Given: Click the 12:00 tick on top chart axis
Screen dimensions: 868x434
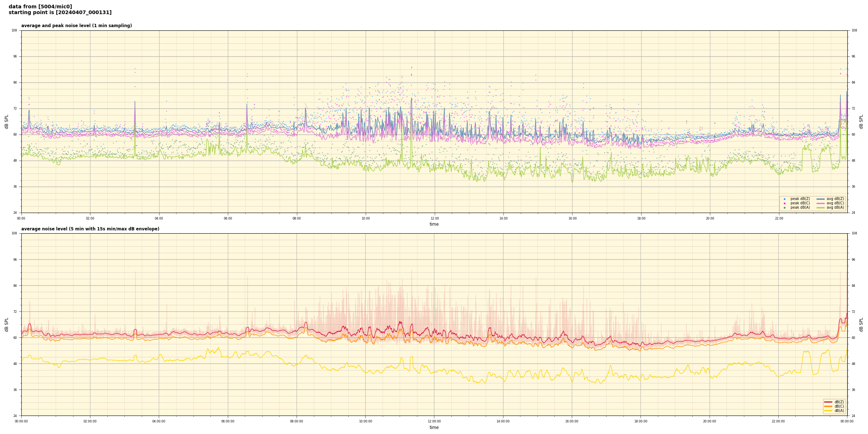Looking at the screenshot, I should [434, 218].
